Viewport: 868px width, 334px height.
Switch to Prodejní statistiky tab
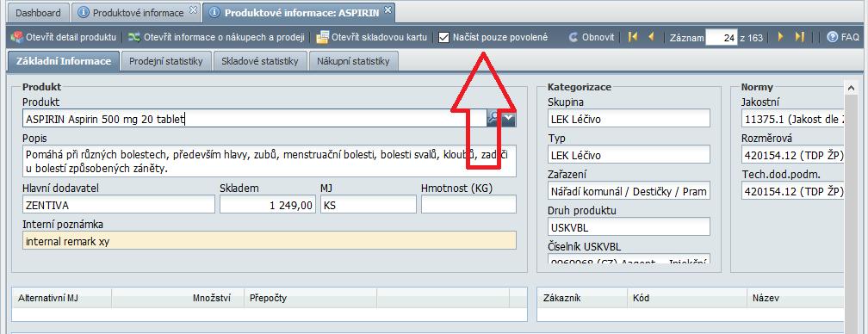click(x=166, y=61)
